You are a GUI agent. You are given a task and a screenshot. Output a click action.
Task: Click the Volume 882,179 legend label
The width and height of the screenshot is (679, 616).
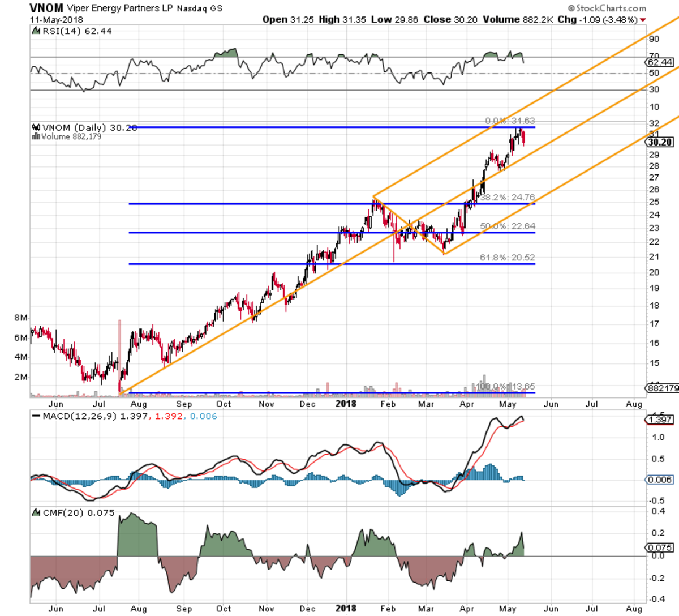point(71,136)
